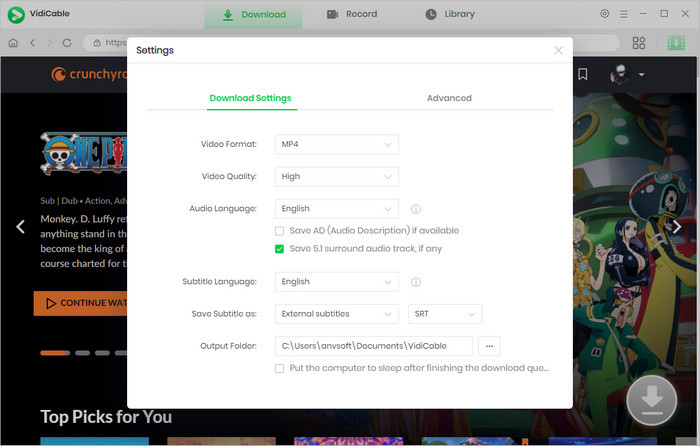Select the third carousel indicator

tap(102, 353)
